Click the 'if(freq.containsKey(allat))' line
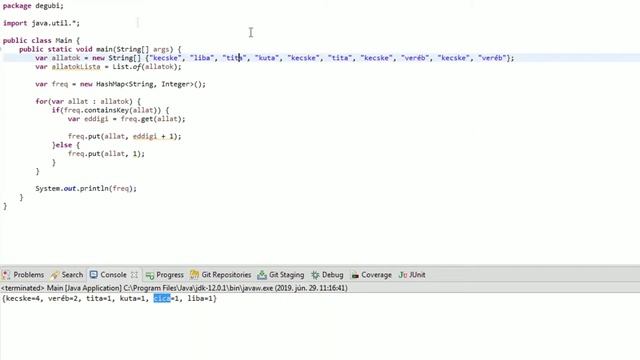Image resolution: width=640 pixels, height=360 pixels. 110,110
